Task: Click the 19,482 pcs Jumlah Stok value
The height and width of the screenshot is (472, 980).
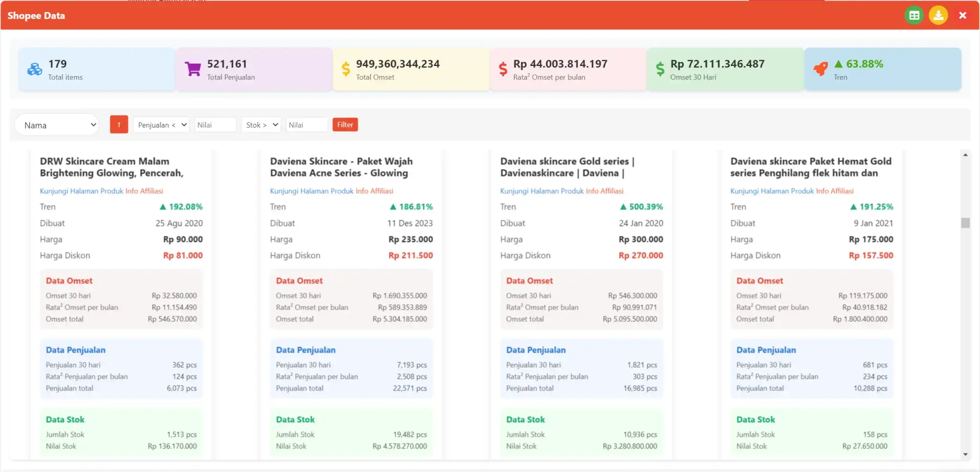Action: point(410,434)
